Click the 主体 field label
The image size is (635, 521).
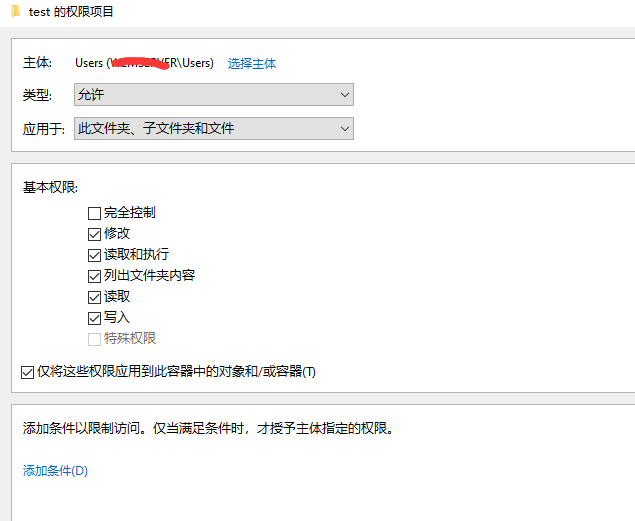(38, 63)
